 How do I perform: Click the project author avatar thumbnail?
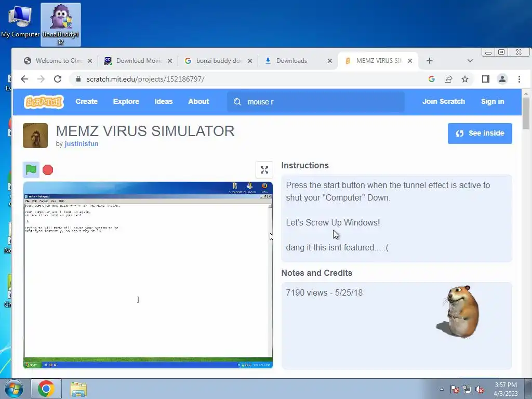(35, 136)
